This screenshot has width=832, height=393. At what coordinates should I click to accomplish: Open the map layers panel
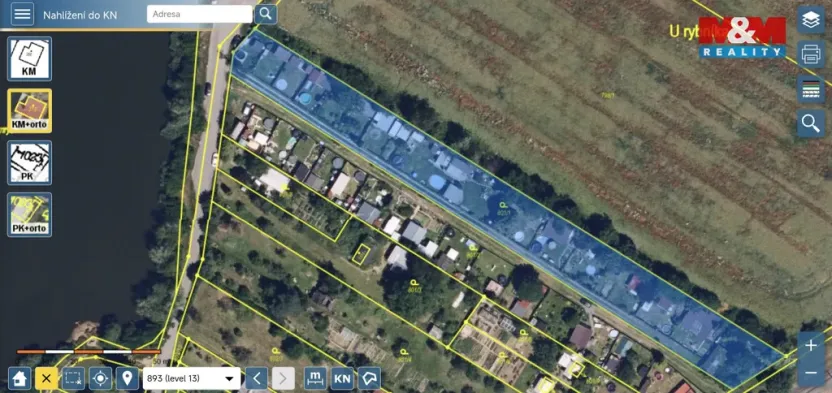click(811, 20)
